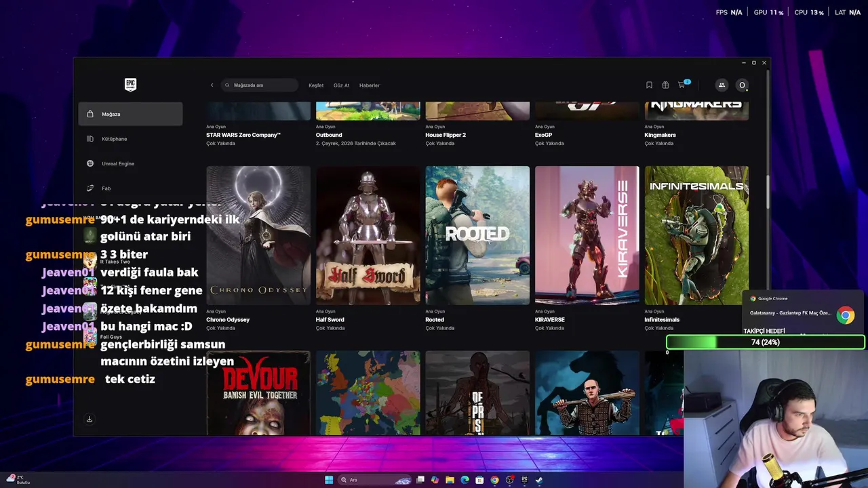868x488 pixels.
Task: Open the account profile avatar
Action: [742, 85]
